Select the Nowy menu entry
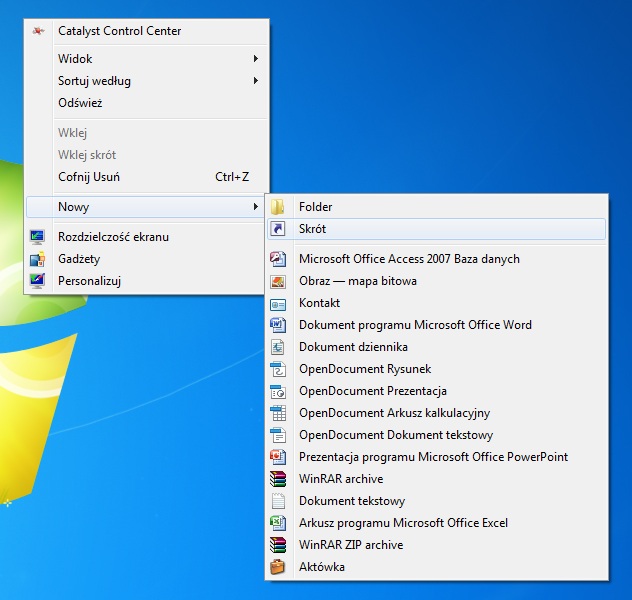 [x=146, y=207]
